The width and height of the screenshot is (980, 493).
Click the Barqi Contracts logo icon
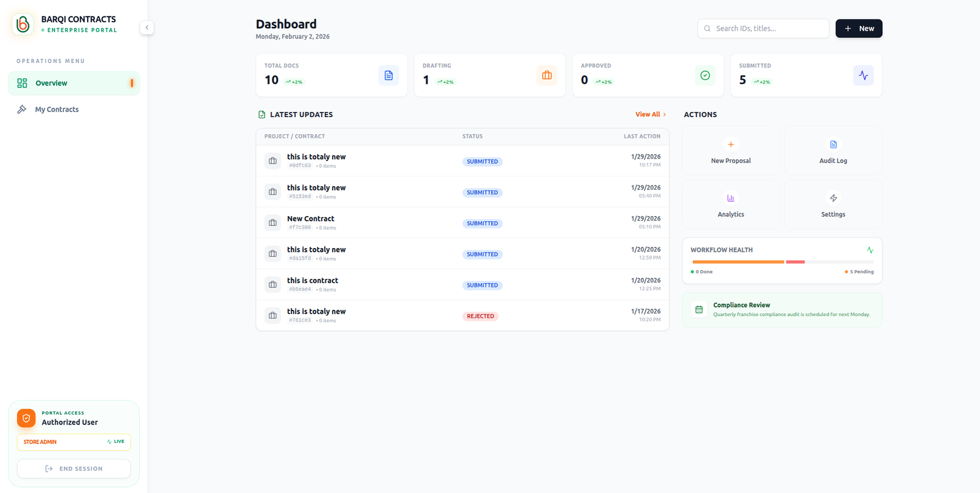coord(23,24)
